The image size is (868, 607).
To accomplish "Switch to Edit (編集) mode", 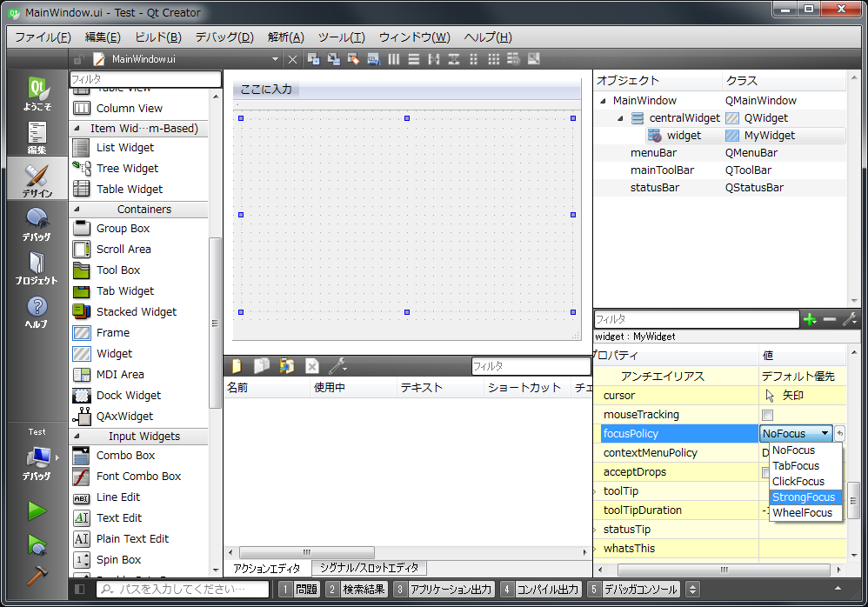I will click(x=37, y=137).
